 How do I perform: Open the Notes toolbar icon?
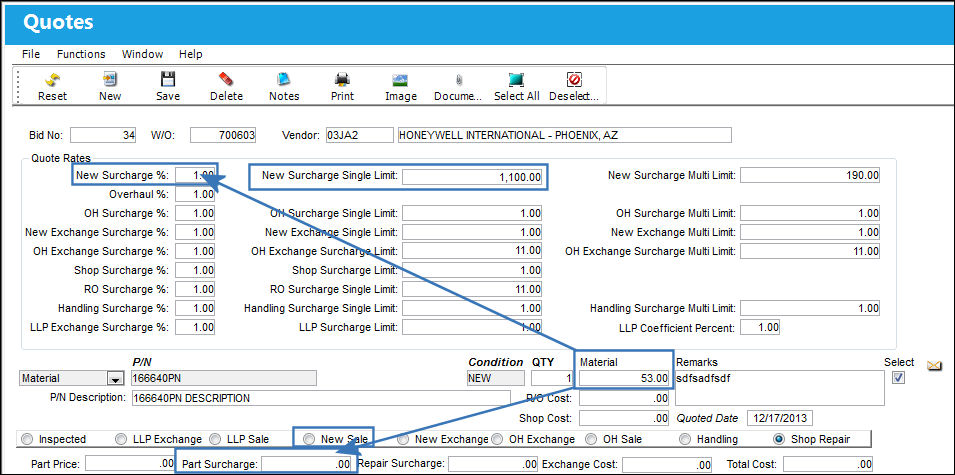click(284, 80)
